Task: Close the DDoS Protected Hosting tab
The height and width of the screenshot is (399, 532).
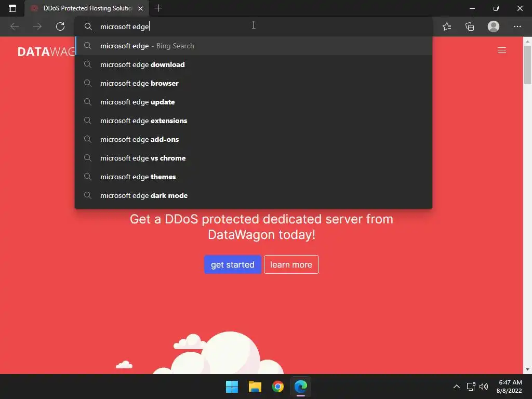Action: coord(140,8)
